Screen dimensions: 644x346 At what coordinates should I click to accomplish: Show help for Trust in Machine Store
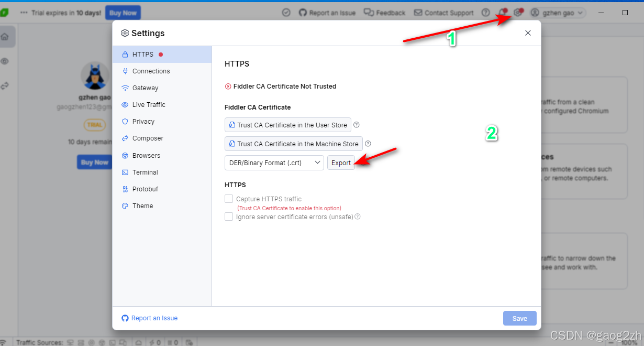point(368,144)
